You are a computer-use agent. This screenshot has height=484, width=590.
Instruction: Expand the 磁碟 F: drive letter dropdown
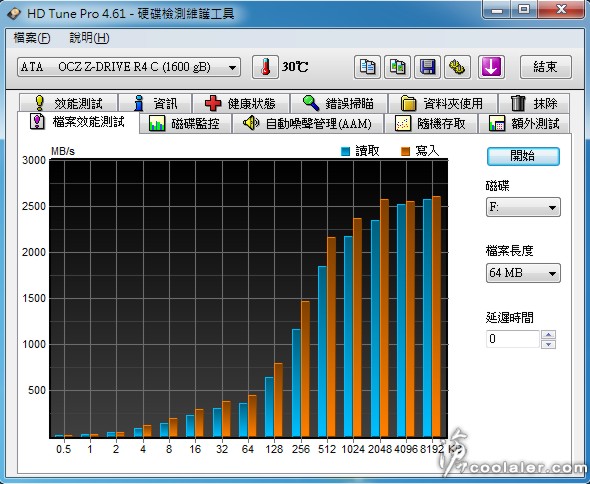click(523, 207)
